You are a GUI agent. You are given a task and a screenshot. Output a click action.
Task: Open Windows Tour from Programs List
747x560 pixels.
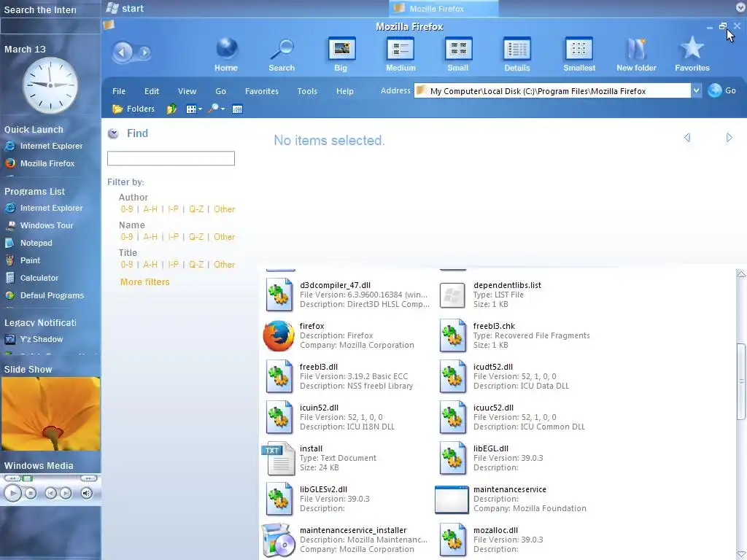[39, 226]
